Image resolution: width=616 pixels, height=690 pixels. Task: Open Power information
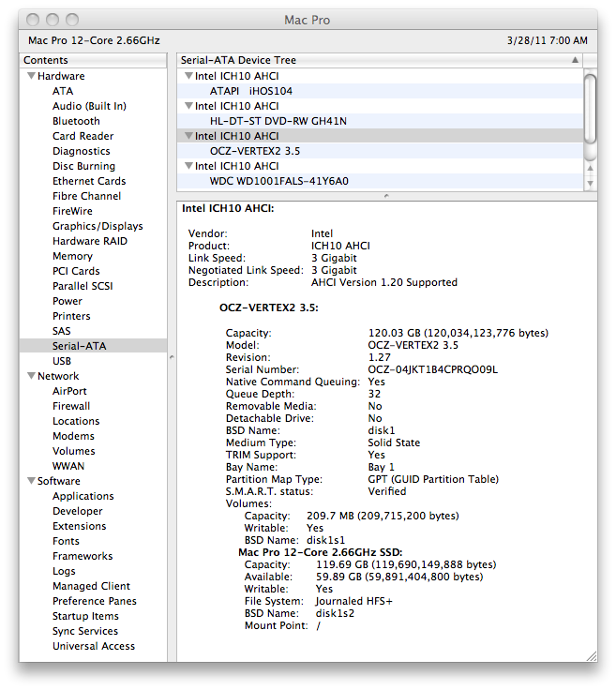coord(68,301)
